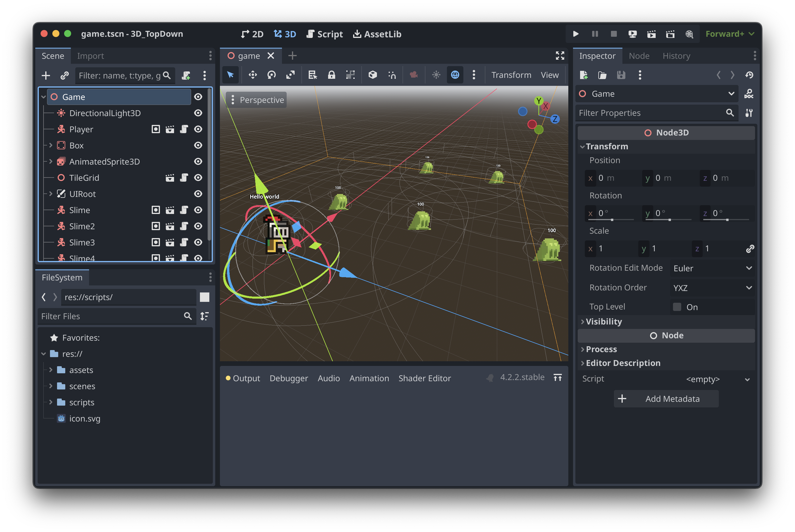
Task: Expand the UIRoot node
Action: tap(51, 194)
